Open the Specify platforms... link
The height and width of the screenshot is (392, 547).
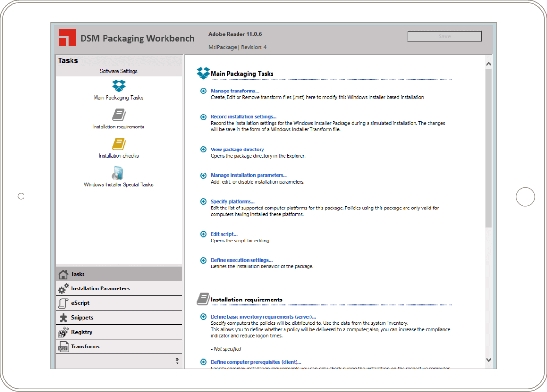(x=233, y=201)
